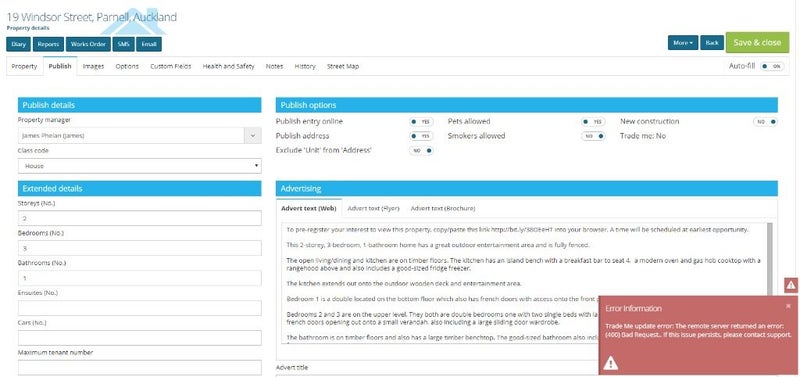Image resolution: width=800 pixels, height=377 pixels.
Task: Click the 'Publish options' section header
Action: (x=527, y=105)
